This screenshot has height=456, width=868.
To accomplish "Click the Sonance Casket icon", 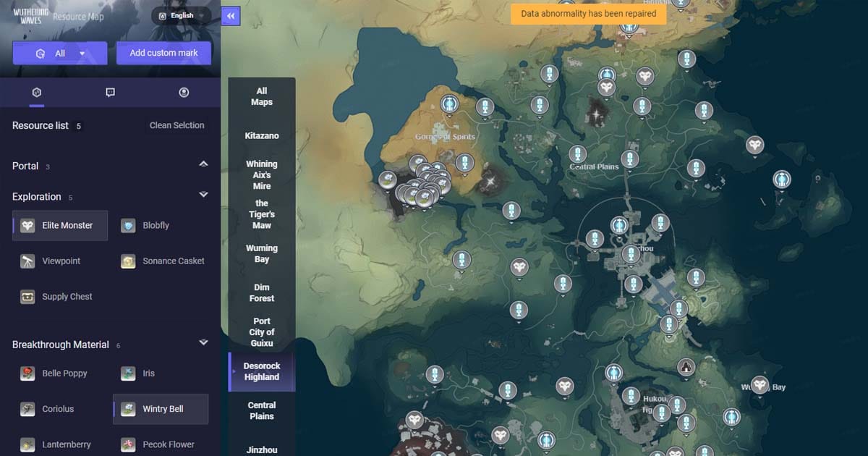I will tap(128, 261).
